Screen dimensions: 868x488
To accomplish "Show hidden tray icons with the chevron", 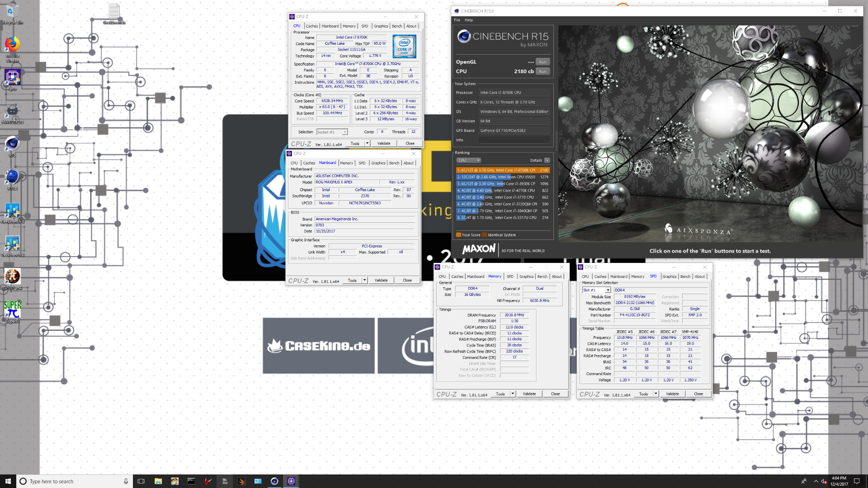I will click(816, 481).
